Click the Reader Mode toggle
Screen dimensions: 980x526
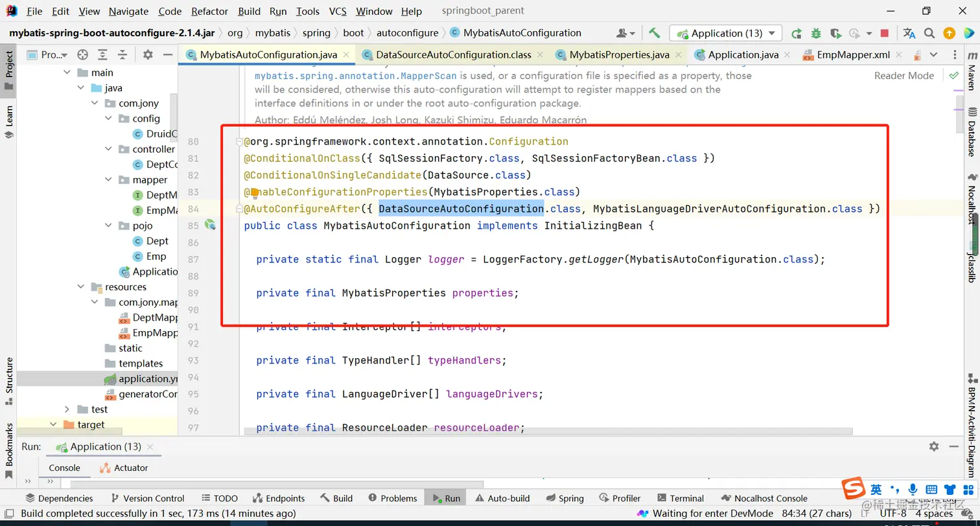coord(904,76)
